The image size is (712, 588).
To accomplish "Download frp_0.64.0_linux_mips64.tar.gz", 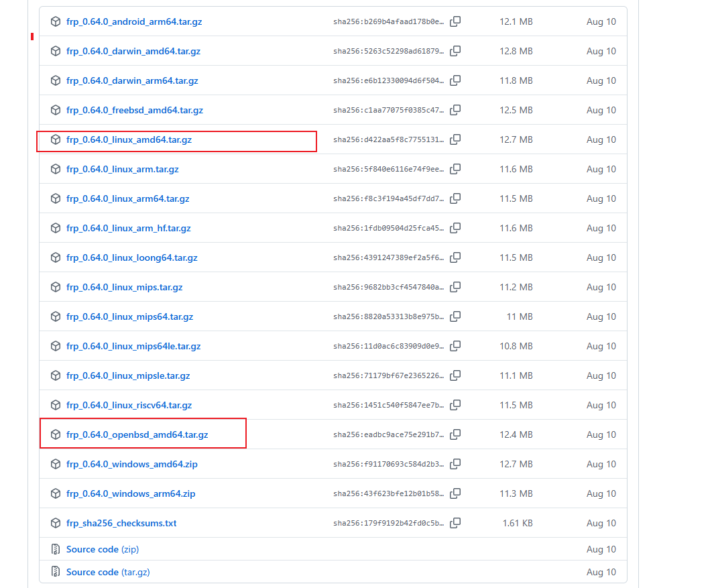I will click(129, 316).
